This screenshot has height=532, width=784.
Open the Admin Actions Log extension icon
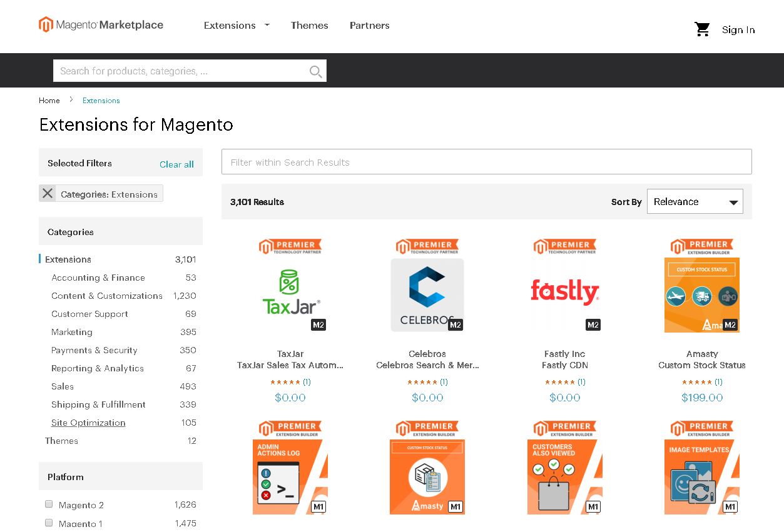coord(290,476)
